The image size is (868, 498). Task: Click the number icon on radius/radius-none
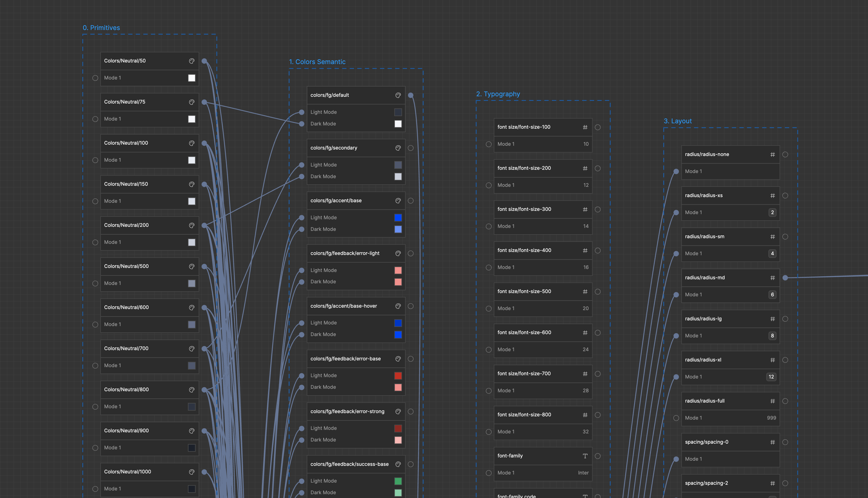[773, 155]
